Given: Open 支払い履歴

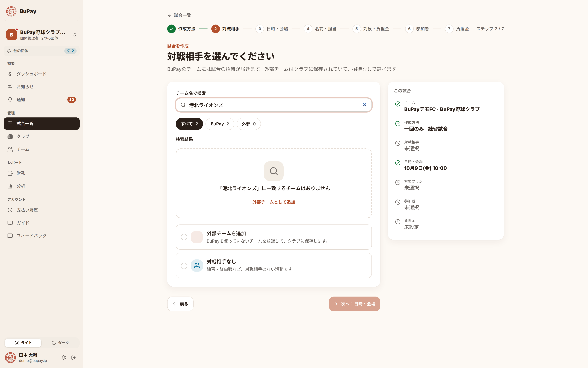Looking at the screenshot, I should click(41, 210).
